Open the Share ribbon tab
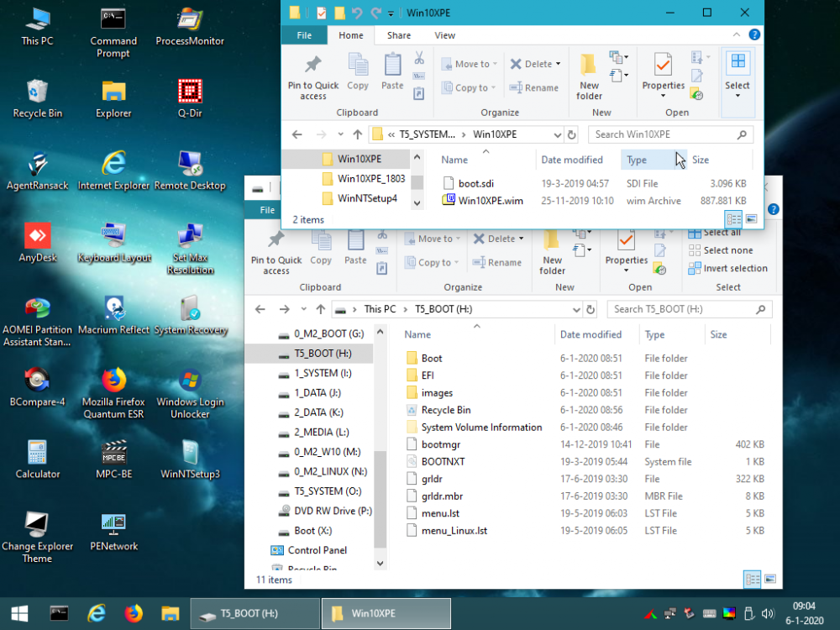840x630 pixels. (399, 35)
